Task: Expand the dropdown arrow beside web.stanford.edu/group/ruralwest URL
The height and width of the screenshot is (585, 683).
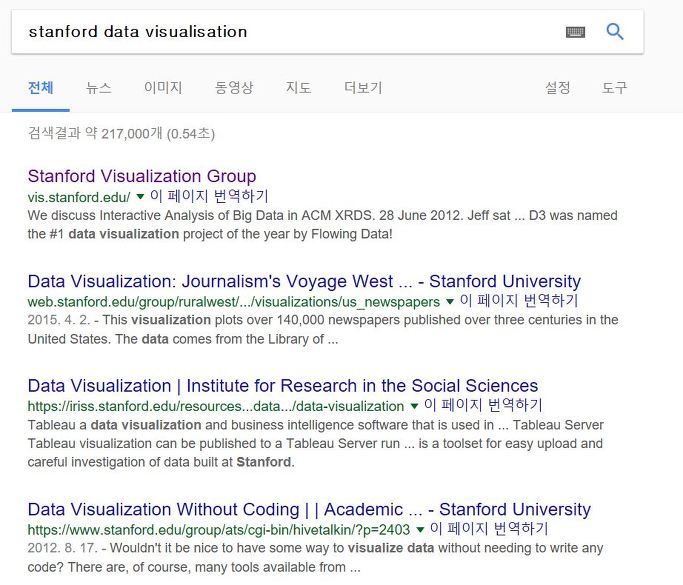Action: (x=450, y=301)
